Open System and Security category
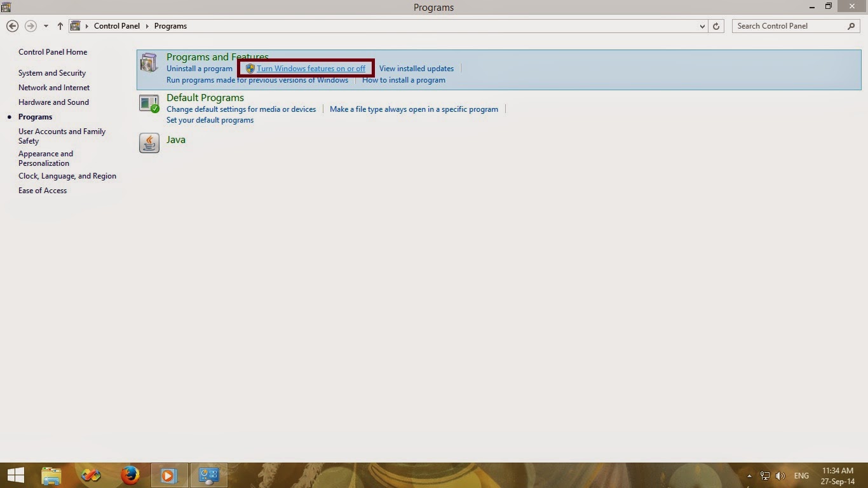868x488 pixels. [52, 73]
